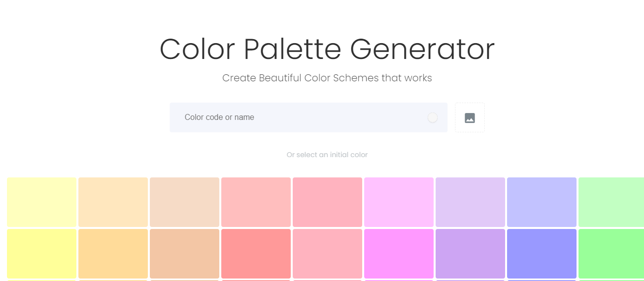The height and width of the screenshot is (281, 644).
Task: Choose the pale mint green swatch in top row
Action: pos(611,202)
